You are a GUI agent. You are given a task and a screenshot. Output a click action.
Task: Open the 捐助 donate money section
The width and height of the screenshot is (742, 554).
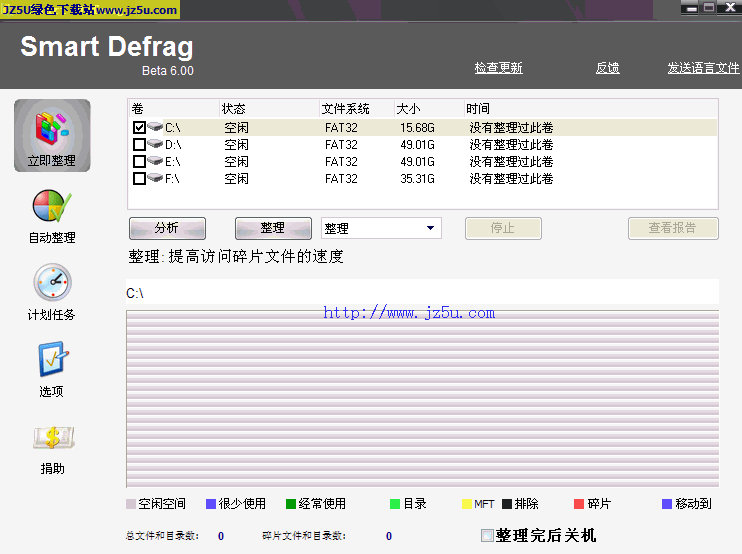53,449
